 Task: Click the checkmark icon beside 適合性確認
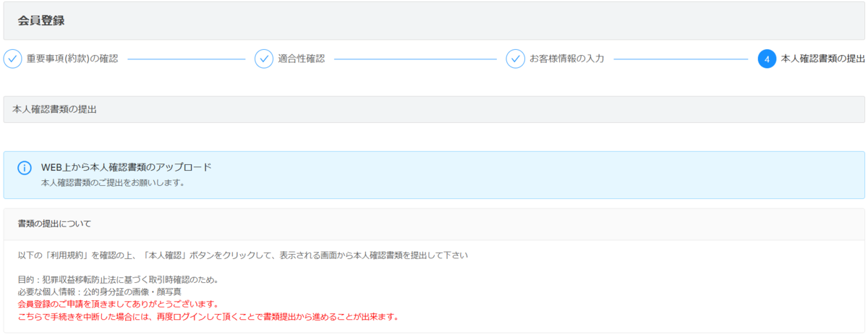[264, 59]
